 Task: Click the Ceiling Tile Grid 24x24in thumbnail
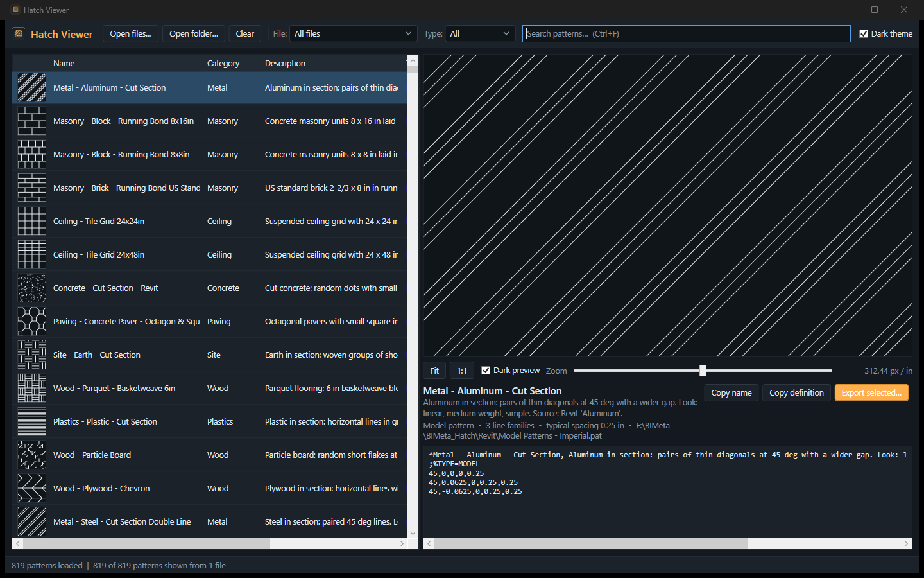pyautogui.click(x=31, y=221)
